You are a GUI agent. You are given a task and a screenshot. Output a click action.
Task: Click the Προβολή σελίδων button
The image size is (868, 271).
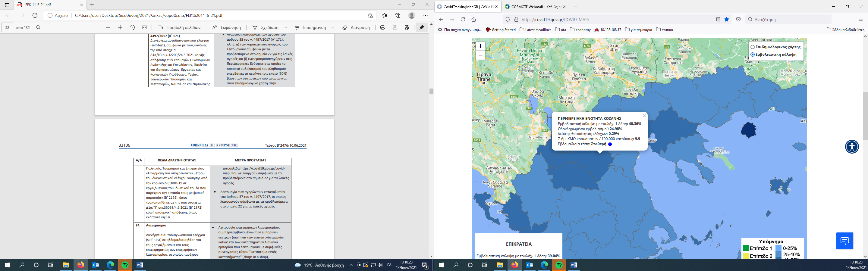click(x=179, y=28)
